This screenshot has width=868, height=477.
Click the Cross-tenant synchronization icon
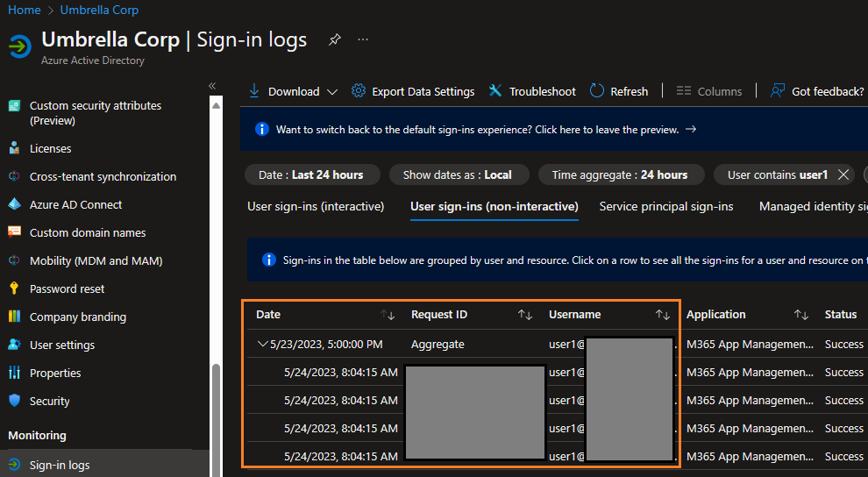pyautogui.click(x=14, y=176)
